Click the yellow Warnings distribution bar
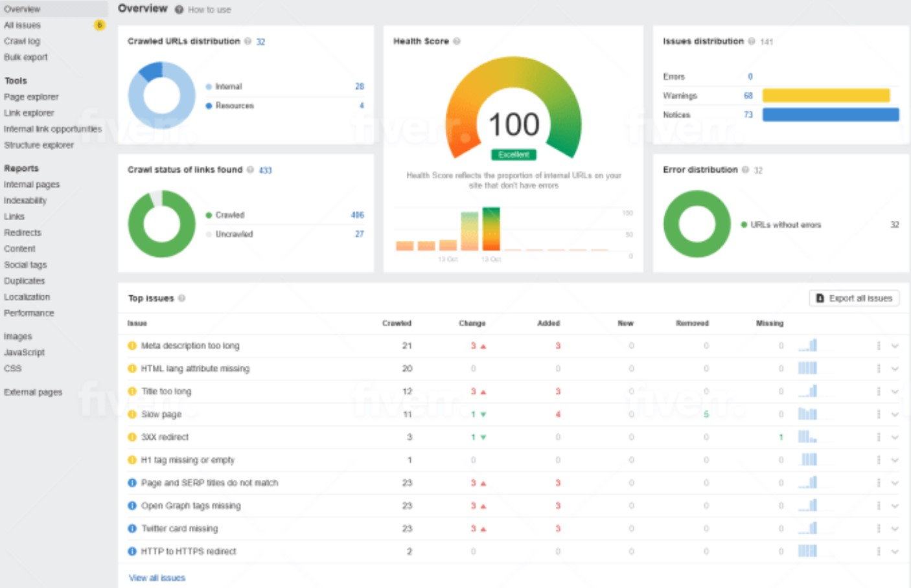The height and width of the screenshot is (588, 911). [x=825, y=96]
